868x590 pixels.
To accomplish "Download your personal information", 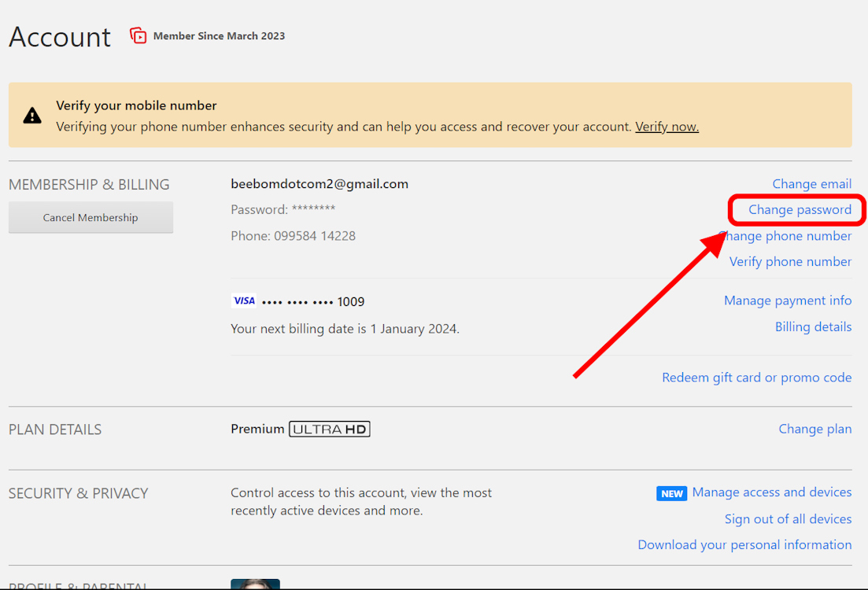I will [744, 544].
